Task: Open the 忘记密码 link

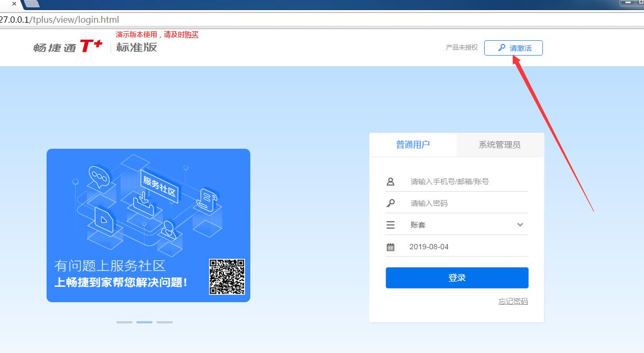Action: (512, 301)
